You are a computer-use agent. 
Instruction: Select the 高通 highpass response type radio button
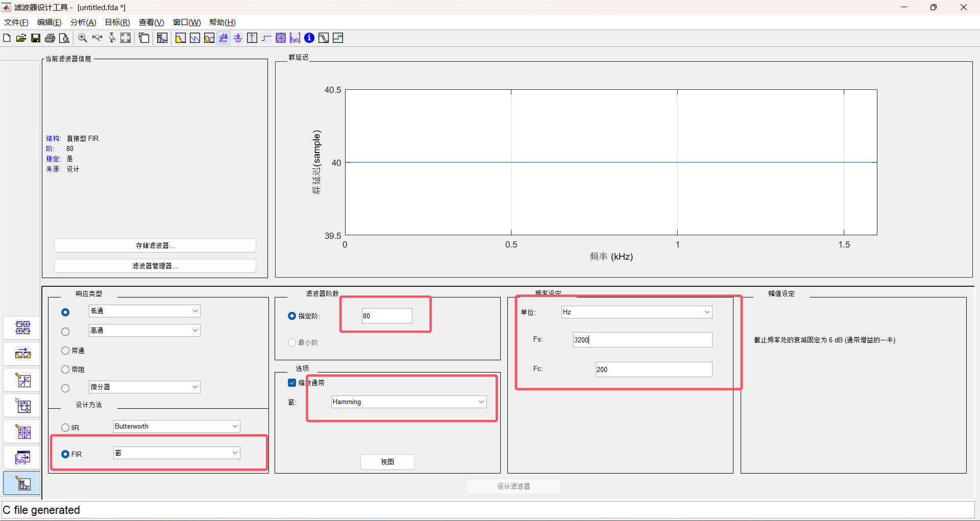65,332
